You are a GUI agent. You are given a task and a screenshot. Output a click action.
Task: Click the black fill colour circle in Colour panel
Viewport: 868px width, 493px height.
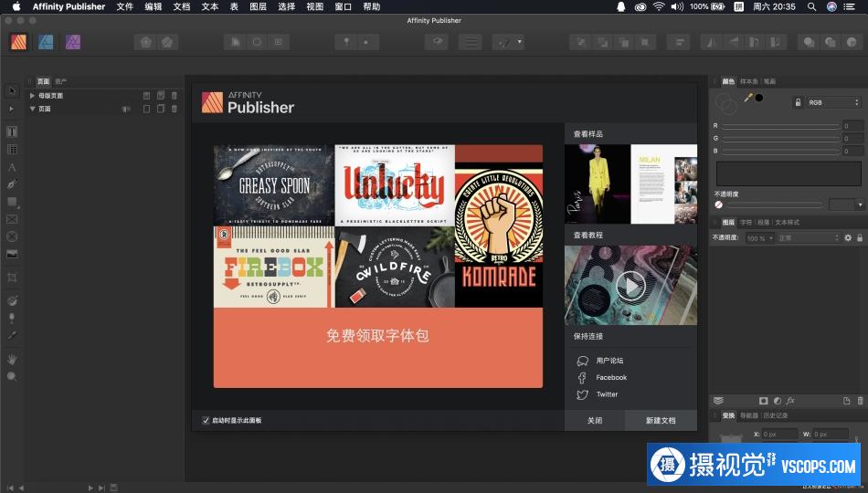pos(759,98)
